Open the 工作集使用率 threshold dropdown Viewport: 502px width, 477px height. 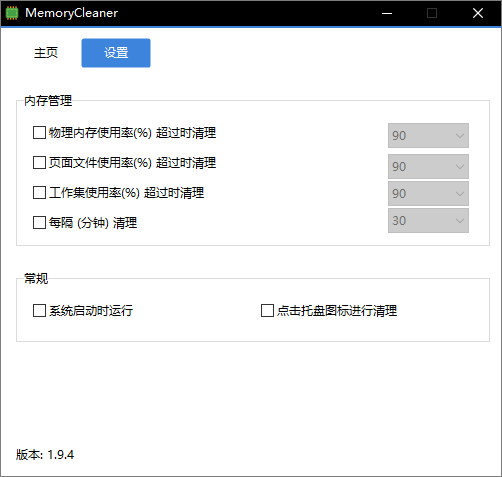[428, 193]
